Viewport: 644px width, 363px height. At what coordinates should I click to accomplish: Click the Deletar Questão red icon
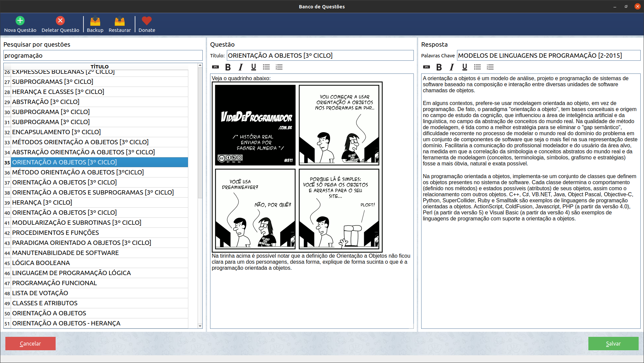click(x=60, y=21)
